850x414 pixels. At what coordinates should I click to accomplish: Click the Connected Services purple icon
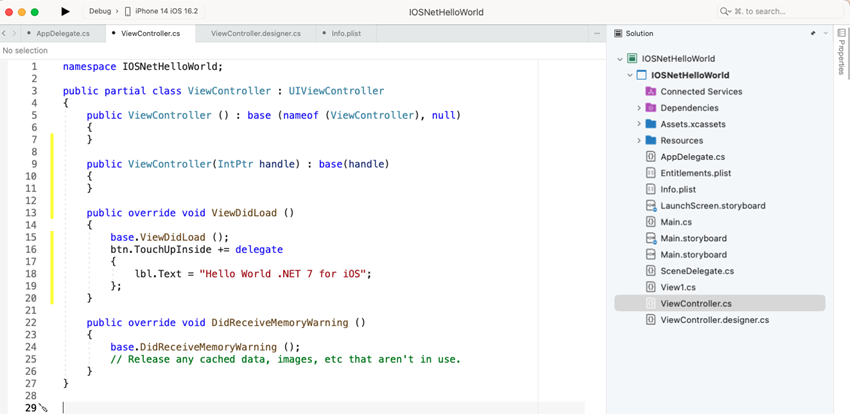point(651,92)
